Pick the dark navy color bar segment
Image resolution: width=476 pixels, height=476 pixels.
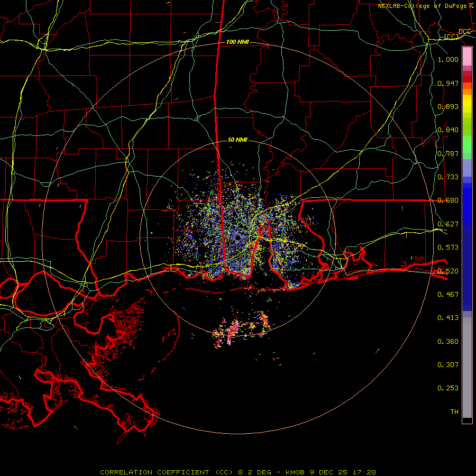pyautogui.click(x=467, y=270)
